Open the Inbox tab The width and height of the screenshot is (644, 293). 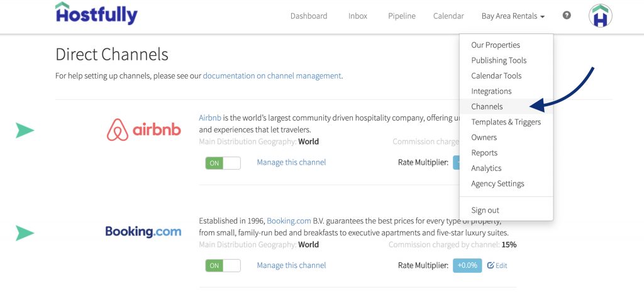pyautogui.click(x=358, y=16)
